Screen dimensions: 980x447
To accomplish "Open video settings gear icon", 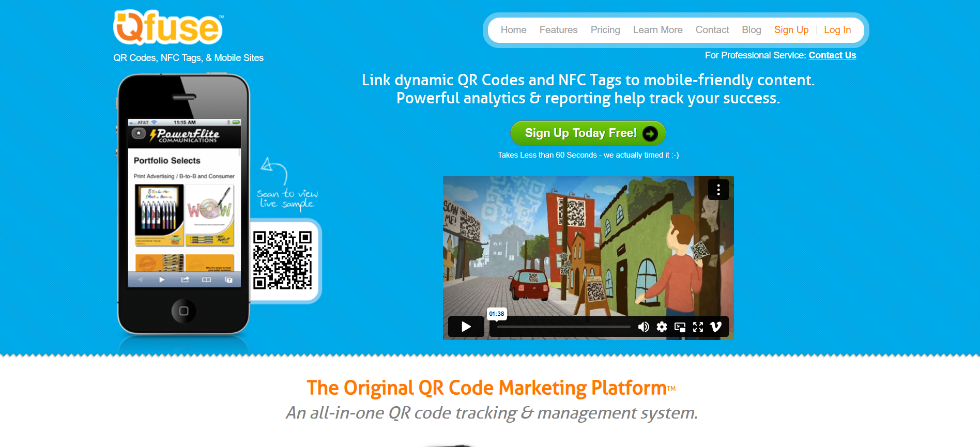I will 662,327.
